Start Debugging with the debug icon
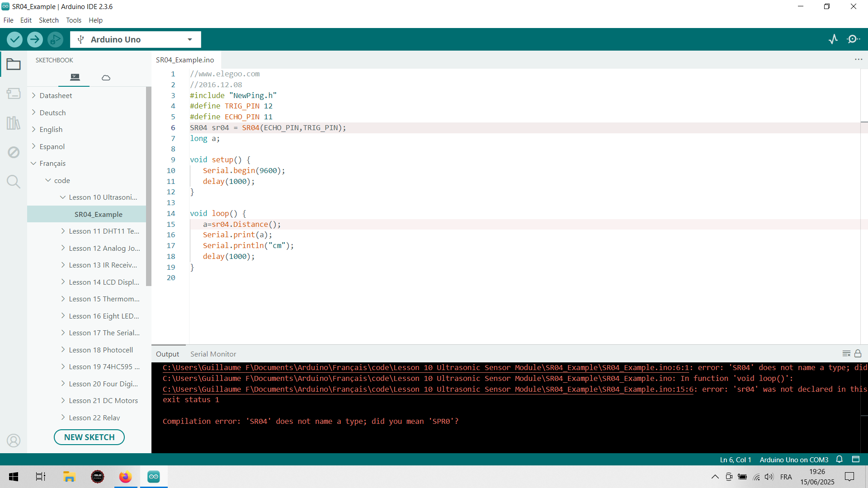The width and height of the screenshot is (868, 488). pyautogui.click(x=55, y=39)
